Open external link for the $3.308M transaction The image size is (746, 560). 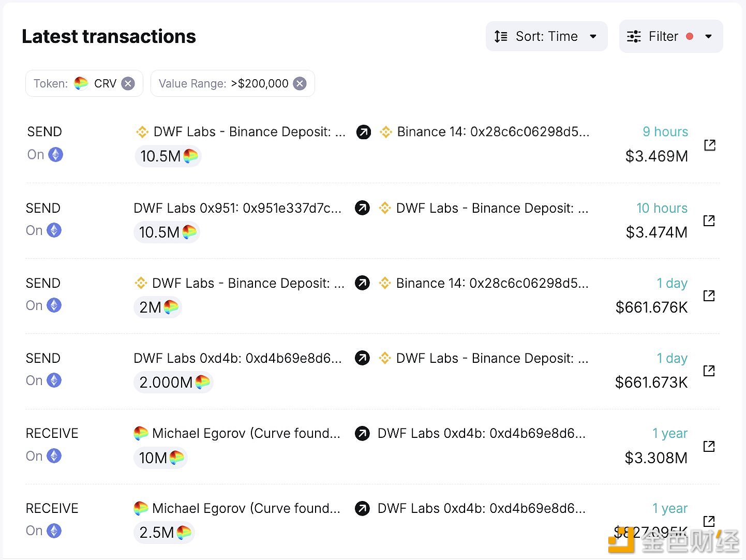point(709,446)
